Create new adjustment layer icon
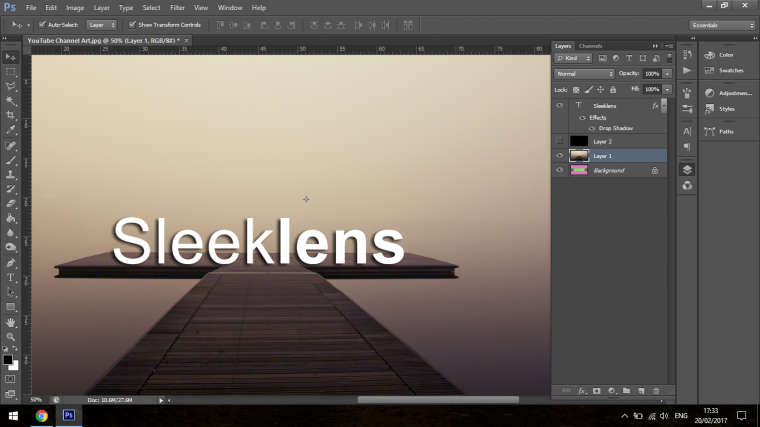 point(612,391)
